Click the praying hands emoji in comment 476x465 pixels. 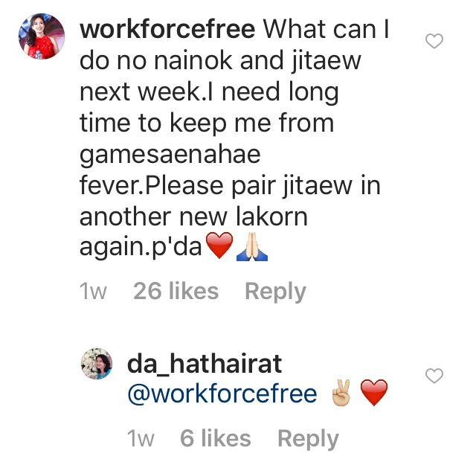(252, 246)
